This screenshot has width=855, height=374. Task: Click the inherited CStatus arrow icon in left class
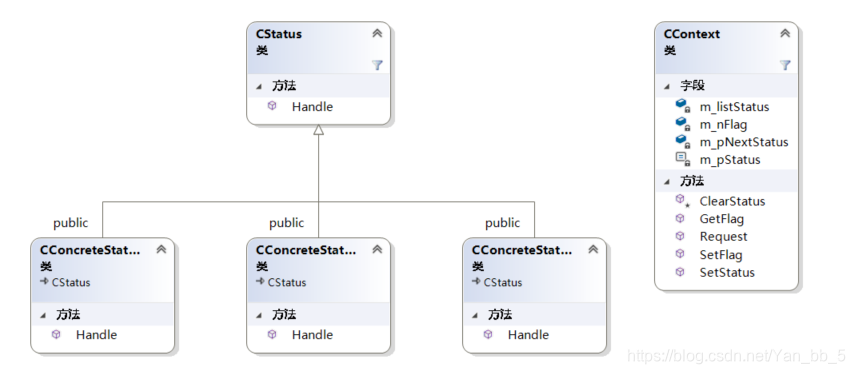click(x=44, y=282)
